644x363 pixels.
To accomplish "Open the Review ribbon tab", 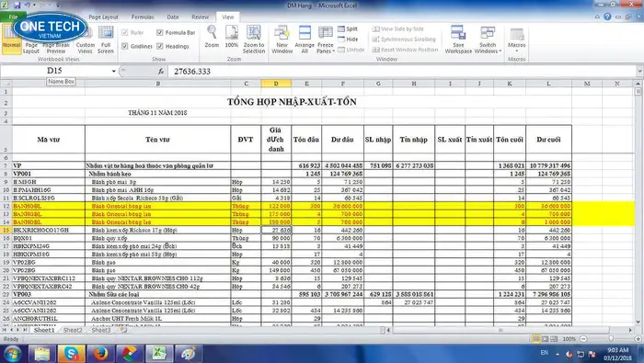I will tap(200, 17).
